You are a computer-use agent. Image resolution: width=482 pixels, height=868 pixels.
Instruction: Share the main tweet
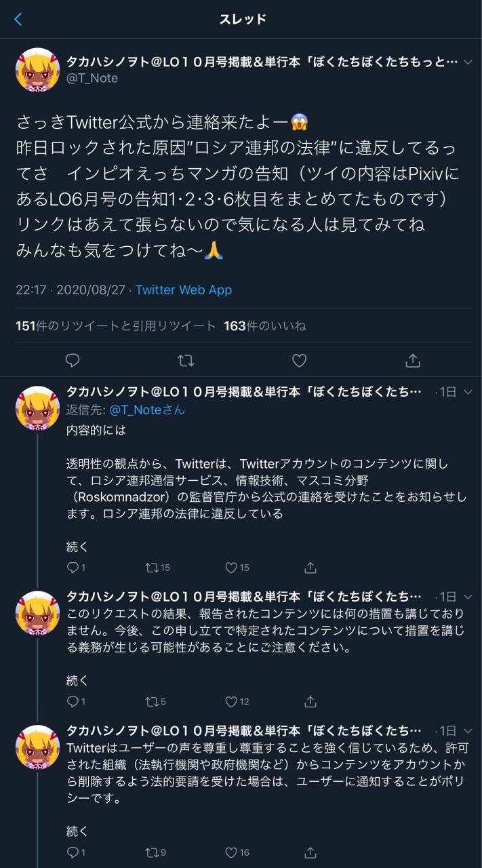point(412,361)
